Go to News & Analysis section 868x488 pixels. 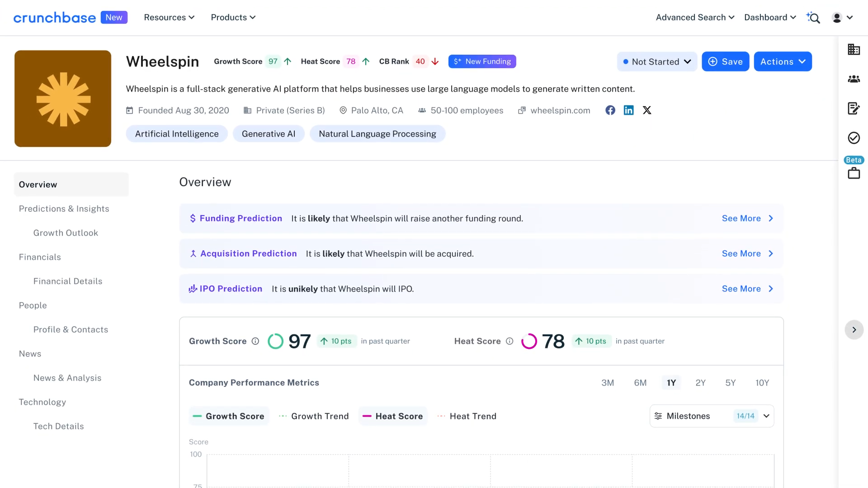67,378
